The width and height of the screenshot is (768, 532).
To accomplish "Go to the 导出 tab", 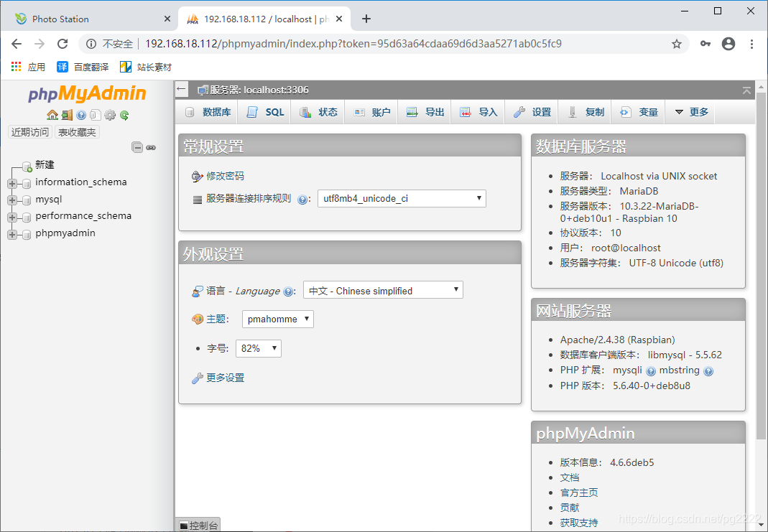I will tap(425, 112).
